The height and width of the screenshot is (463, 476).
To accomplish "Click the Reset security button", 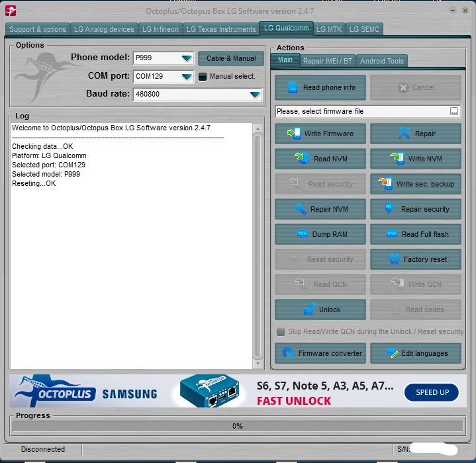I will (x=320, y=259).
